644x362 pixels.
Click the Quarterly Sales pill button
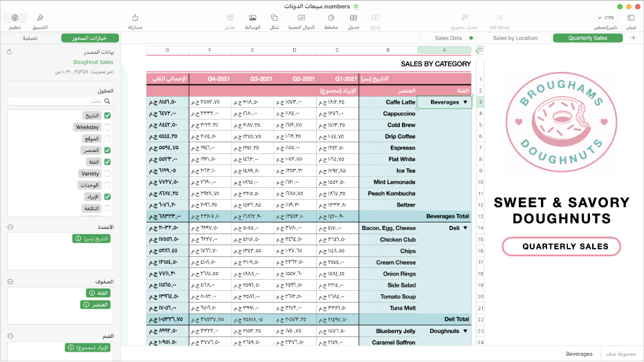point(561,246)
